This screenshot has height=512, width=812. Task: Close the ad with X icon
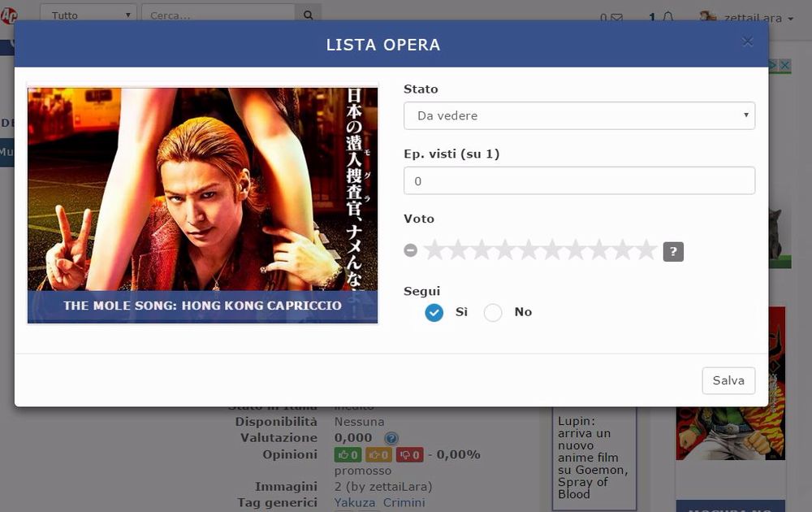[x=785, y=65]
